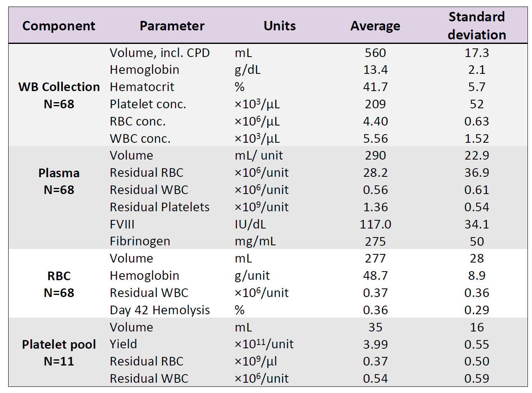Select the Residual Platelets parameter cell
The height and width of the screenshot is (393, 532).
click(160, 207)
